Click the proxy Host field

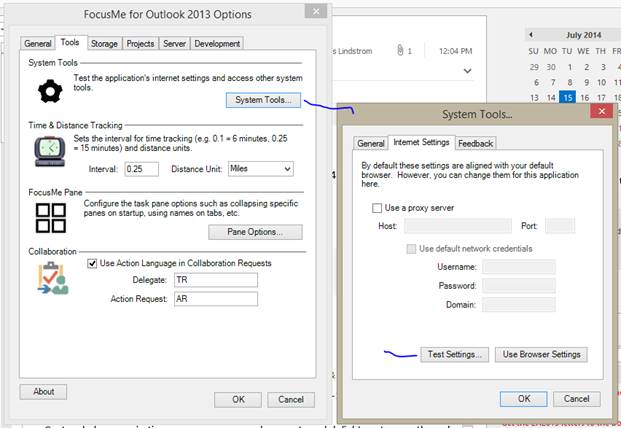pyautogui.click(x=458, y=226)
